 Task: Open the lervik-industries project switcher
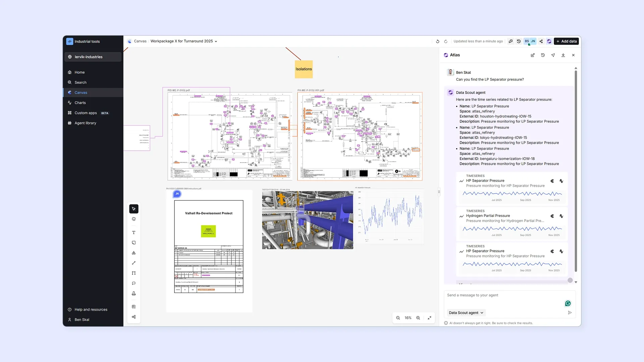pos(93,57)
